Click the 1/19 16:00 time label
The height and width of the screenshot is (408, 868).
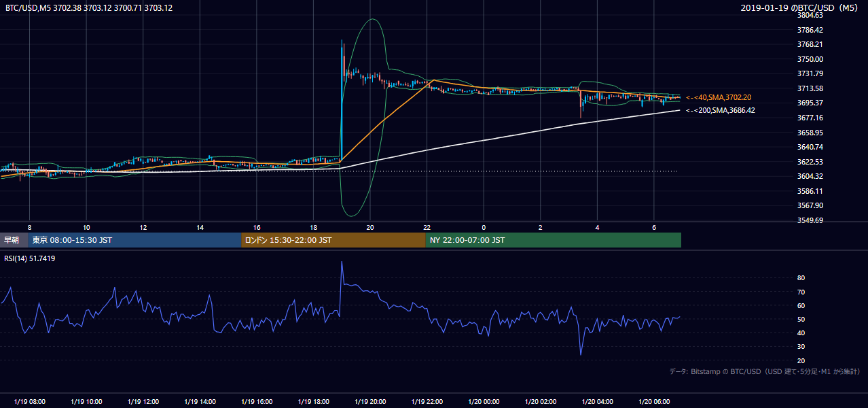(257, 401)
